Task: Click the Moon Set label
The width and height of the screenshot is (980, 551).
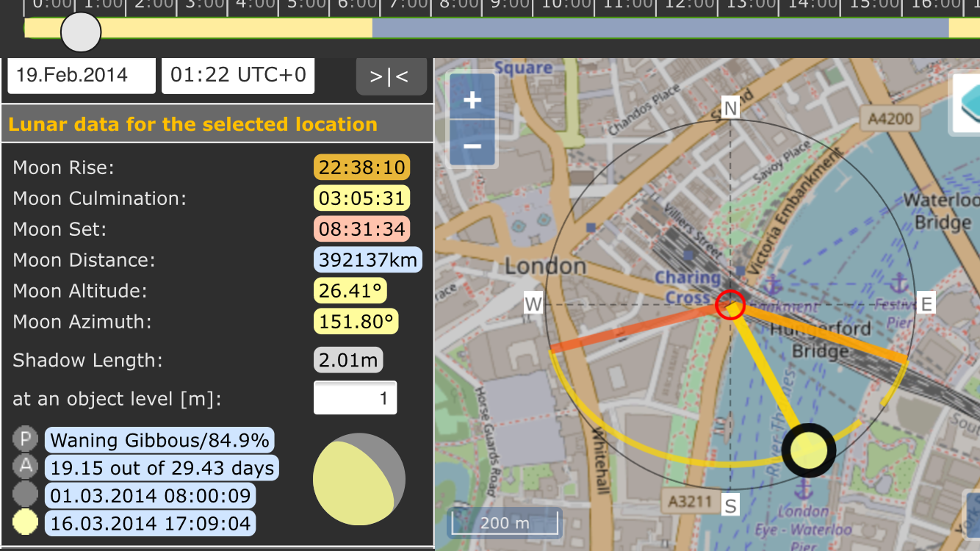Action: [60, 229]
